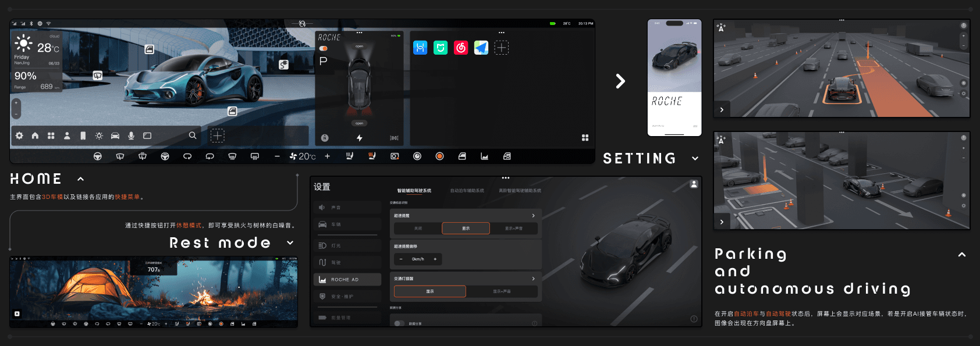Toggle the 数据分享 switch

(x=399, y=323)
